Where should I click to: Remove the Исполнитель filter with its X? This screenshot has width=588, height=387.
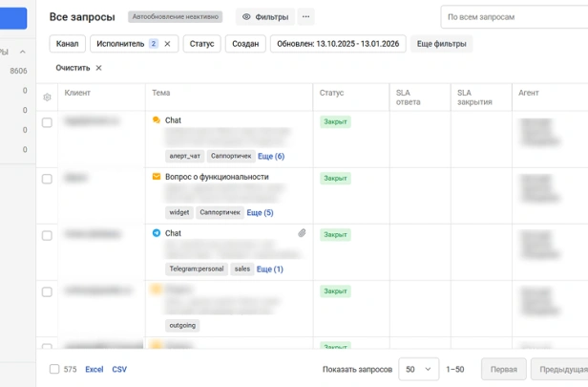click(167, 44)
